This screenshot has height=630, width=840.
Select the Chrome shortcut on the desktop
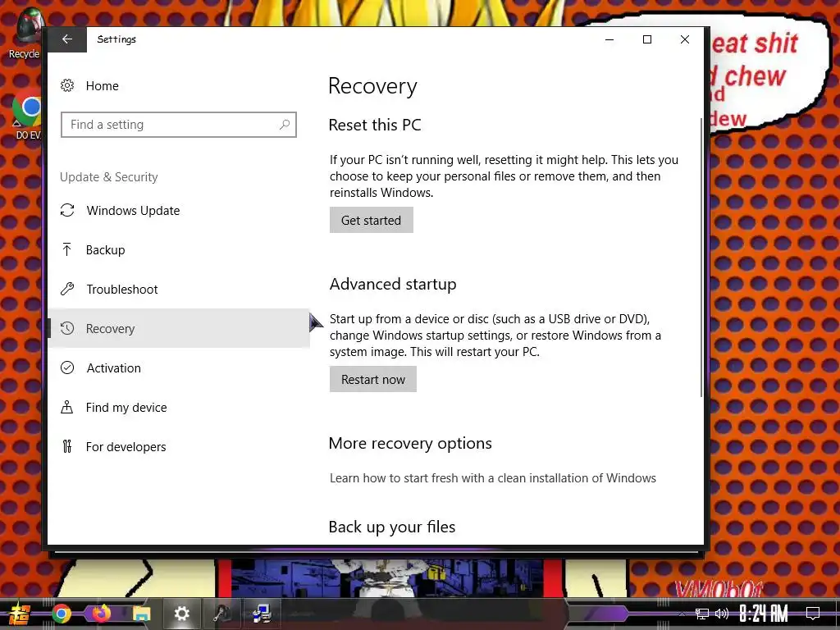(27, 115)
